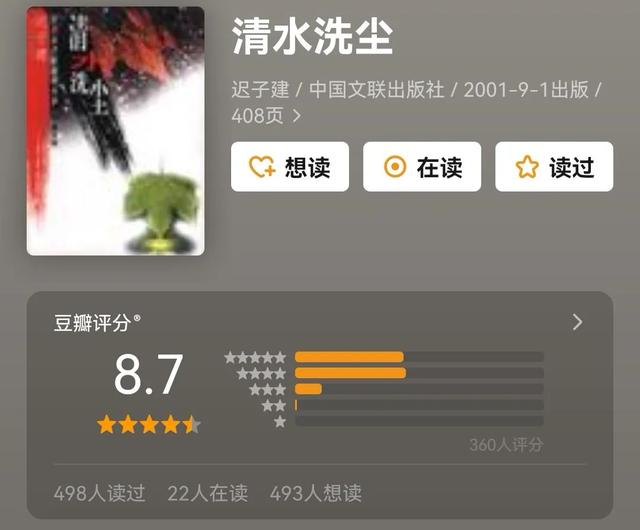Click the five-star rating bar
The height and width of the screenshot is (530, 640).
coord(419,357)
